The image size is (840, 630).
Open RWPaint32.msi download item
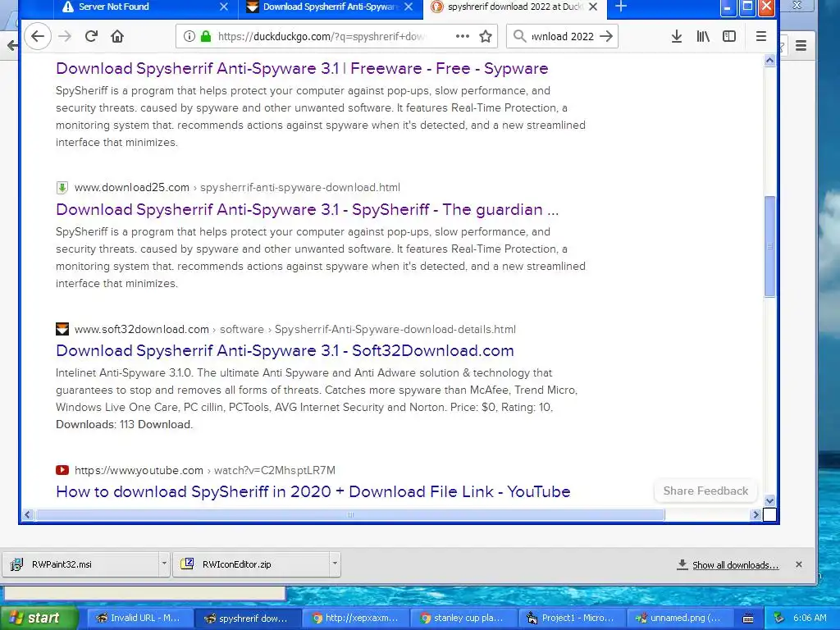[x=80, y=564]
